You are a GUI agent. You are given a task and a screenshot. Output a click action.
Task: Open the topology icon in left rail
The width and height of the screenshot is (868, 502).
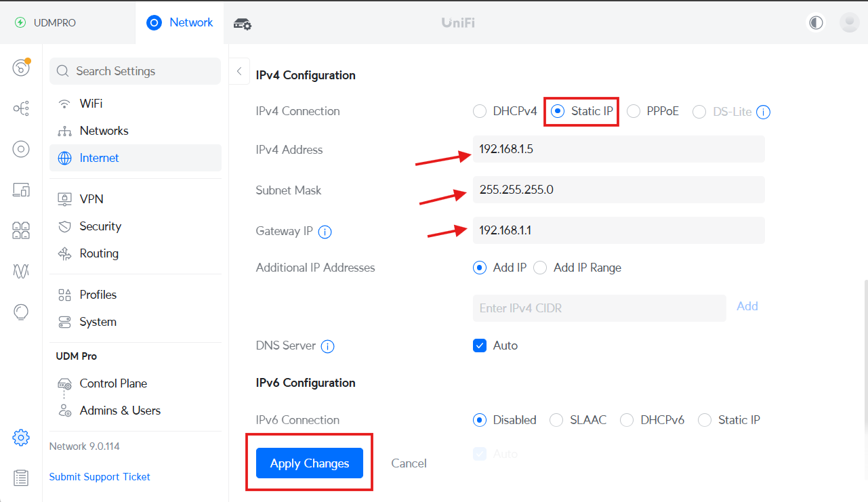coord(21,108)
